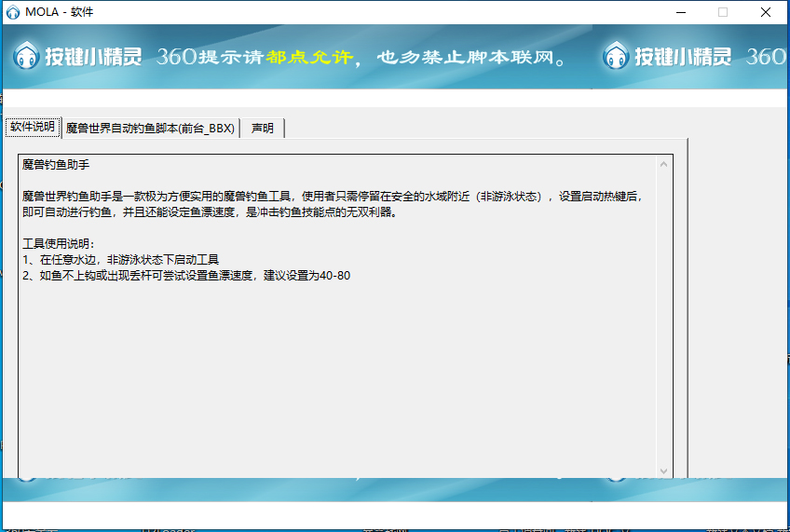Click the scroll-down arrow of description box
The image size is (790, 532).
(x=663, y=471)
